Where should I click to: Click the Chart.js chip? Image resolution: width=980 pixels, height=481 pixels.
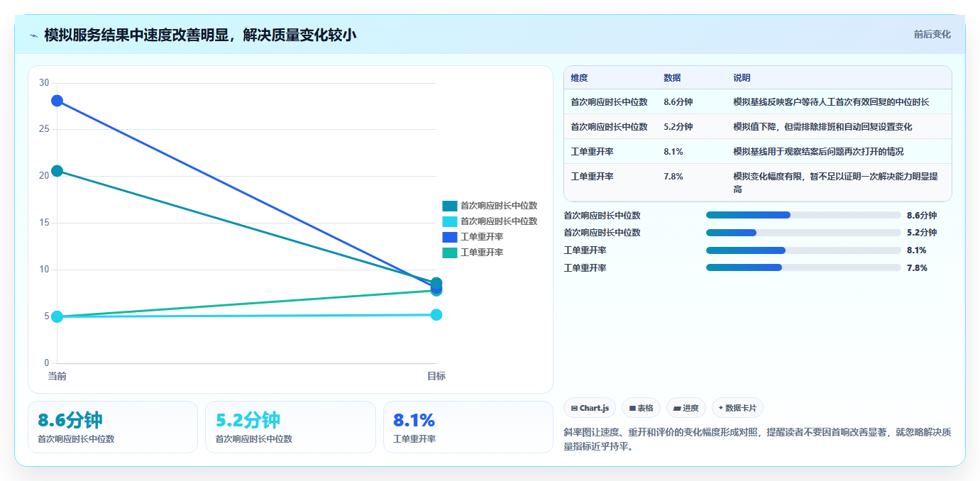(590, 408)
